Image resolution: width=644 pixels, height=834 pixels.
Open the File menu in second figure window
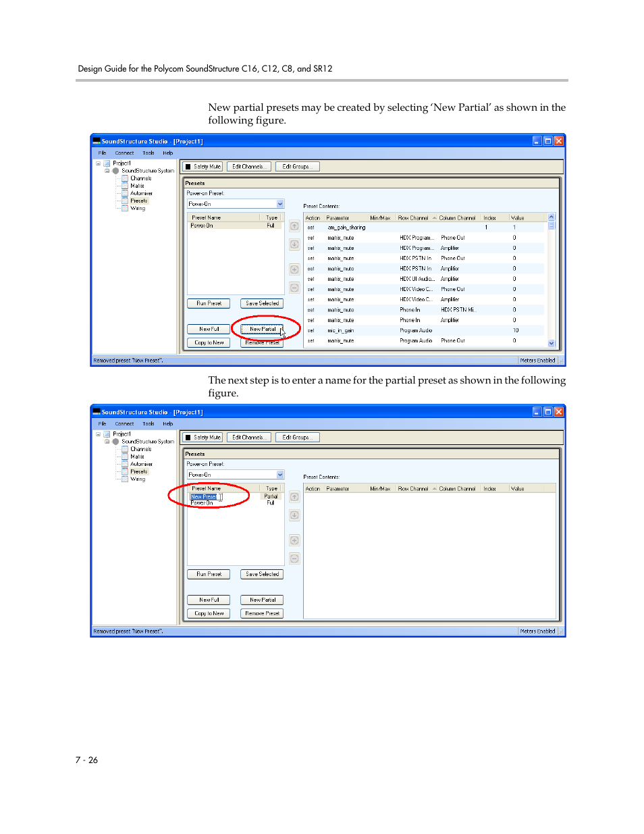(x=102, y=424)
